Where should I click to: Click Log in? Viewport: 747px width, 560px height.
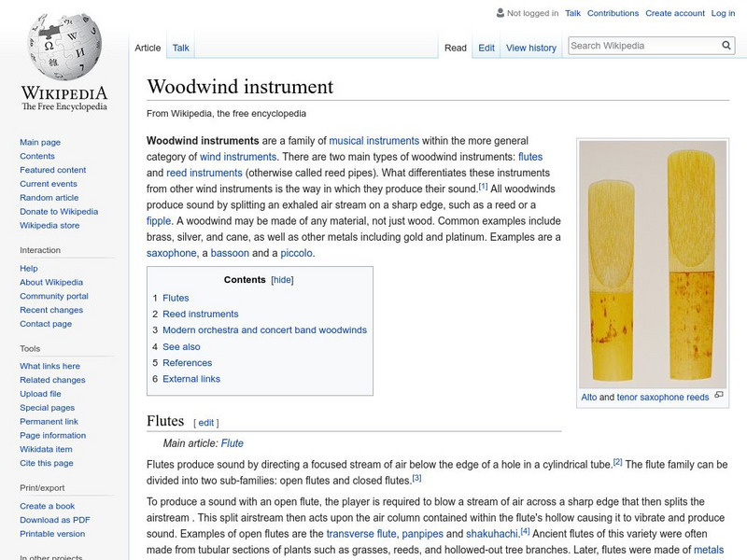pyautogui.click(x=723, y=13)
